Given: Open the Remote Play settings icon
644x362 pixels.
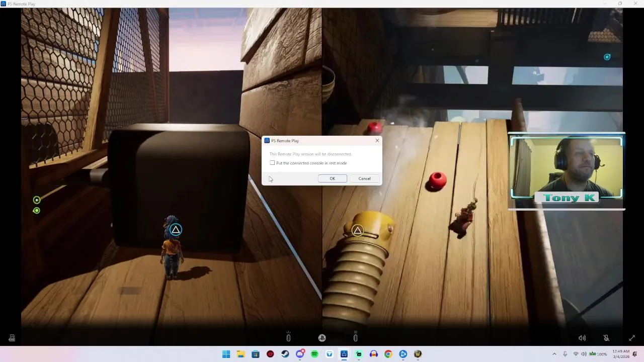Looking at the screenshot, I should point(12,338).
